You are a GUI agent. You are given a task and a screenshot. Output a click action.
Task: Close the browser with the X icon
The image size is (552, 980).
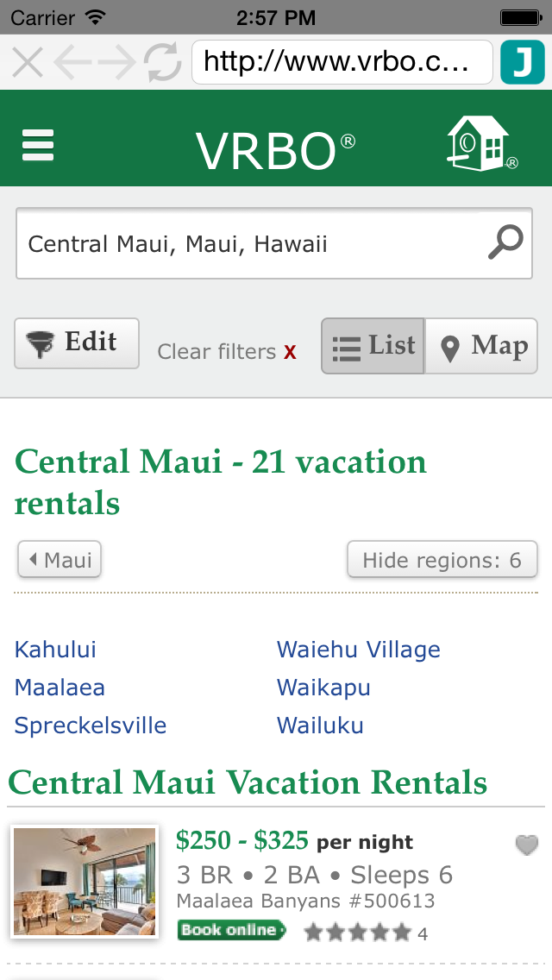(x=28, y=62)
